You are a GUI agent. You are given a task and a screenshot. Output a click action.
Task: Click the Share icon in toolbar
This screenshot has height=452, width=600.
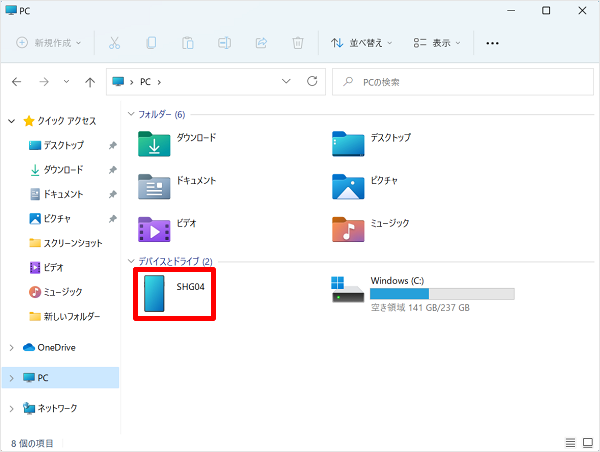pos(261,43)
